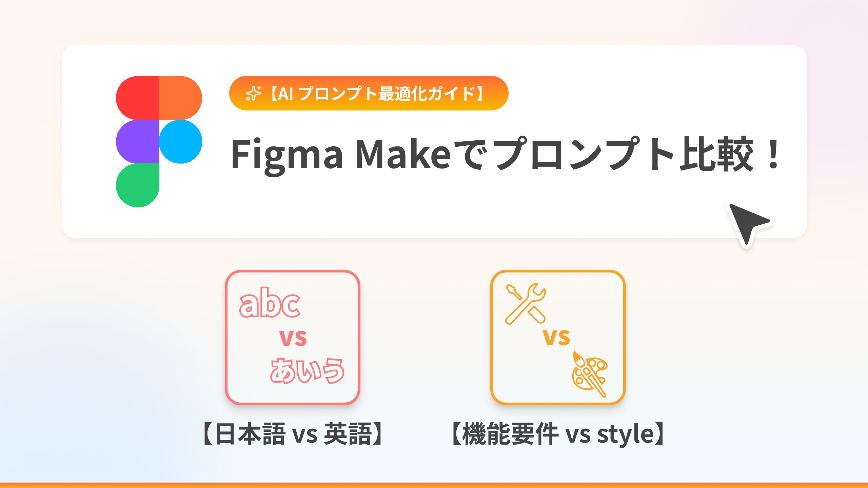The image size is (868, 488).
Task: Click the Figma Makeでプロンプト比較！ title
Action: click(x=505, y=154)
